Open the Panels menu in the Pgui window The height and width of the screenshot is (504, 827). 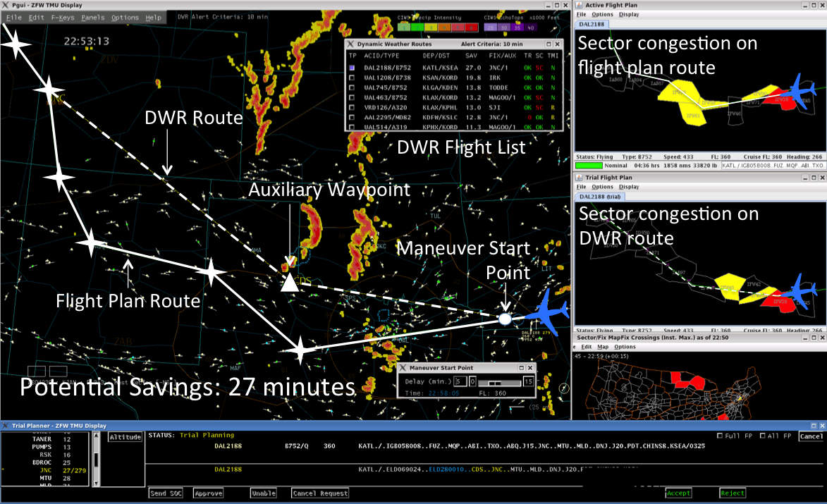coord(92,18)
